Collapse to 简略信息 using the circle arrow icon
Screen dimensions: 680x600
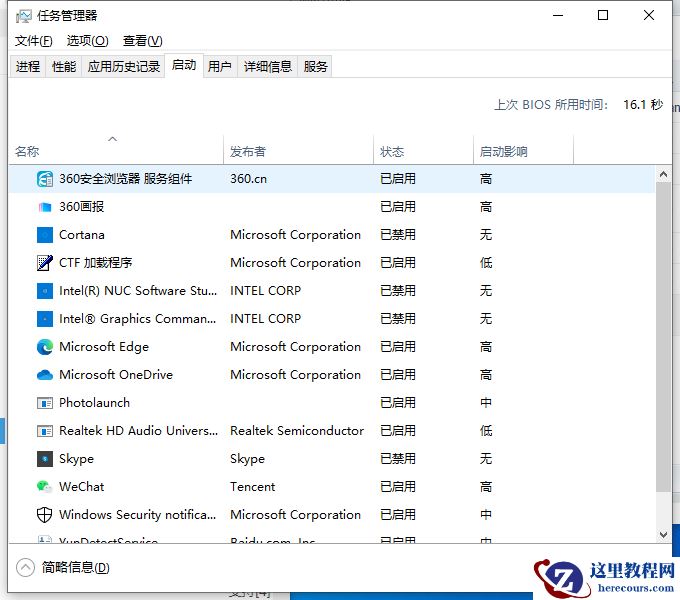pos(25,567)
